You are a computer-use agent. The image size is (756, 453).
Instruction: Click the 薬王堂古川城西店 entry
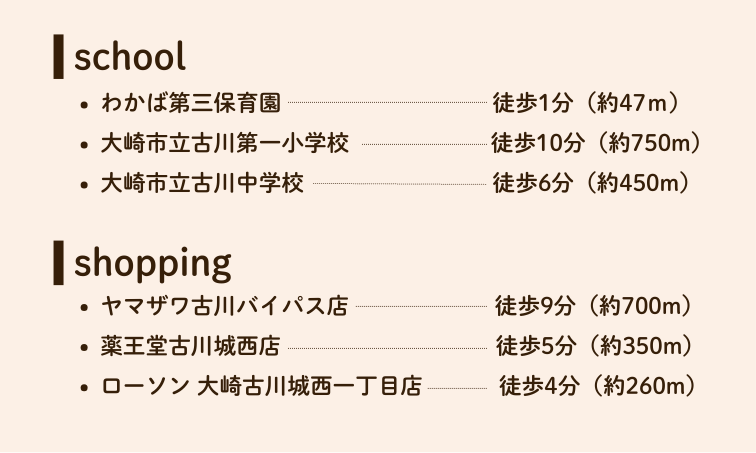point(191,347)
